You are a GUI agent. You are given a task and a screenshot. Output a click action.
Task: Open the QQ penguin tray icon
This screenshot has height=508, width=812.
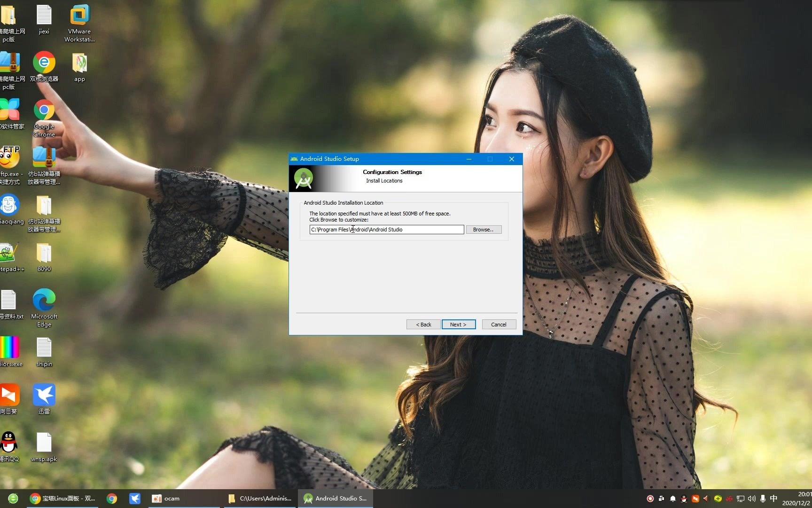pos(684,499)
